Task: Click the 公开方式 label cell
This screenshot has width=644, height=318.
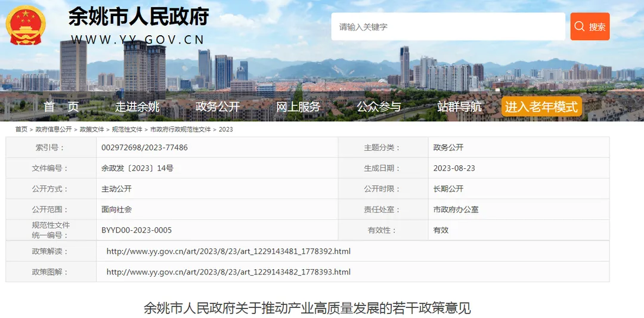Action: (x=51, y=189)
